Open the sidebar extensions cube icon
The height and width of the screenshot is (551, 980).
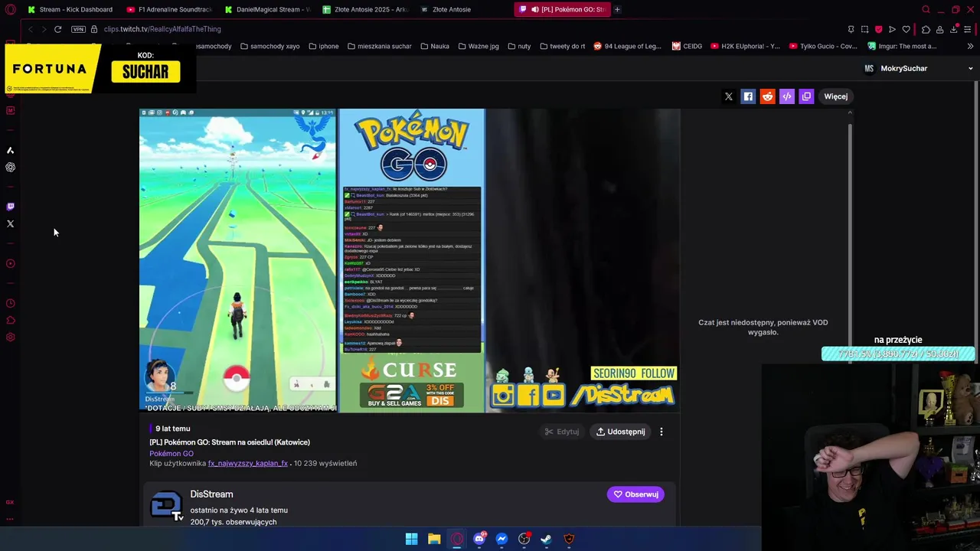(x=11, y=320)
